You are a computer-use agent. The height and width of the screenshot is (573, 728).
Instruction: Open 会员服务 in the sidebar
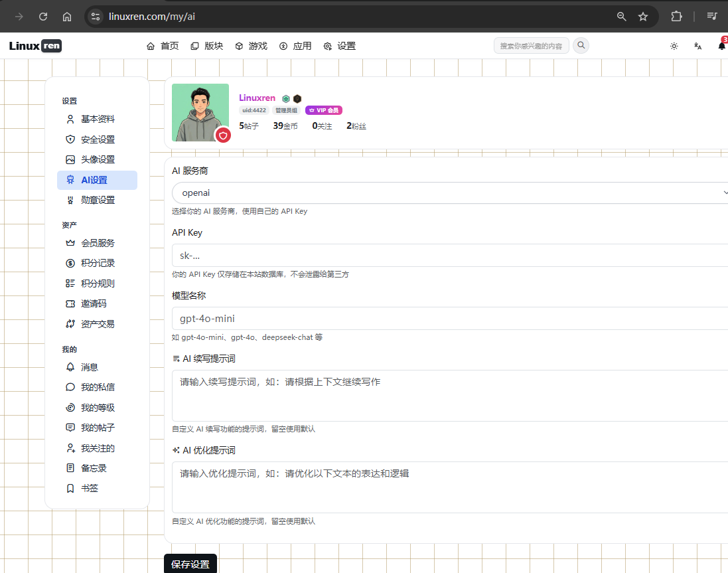[97, 243]
